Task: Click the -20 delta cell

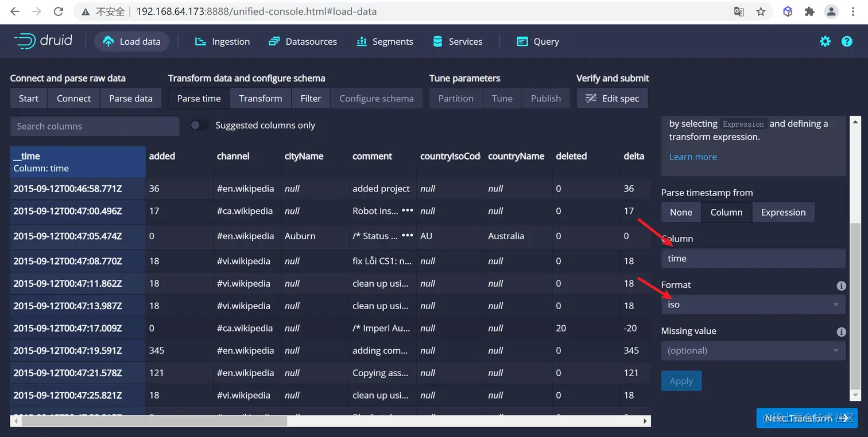Action: click(x=635, y=328)
